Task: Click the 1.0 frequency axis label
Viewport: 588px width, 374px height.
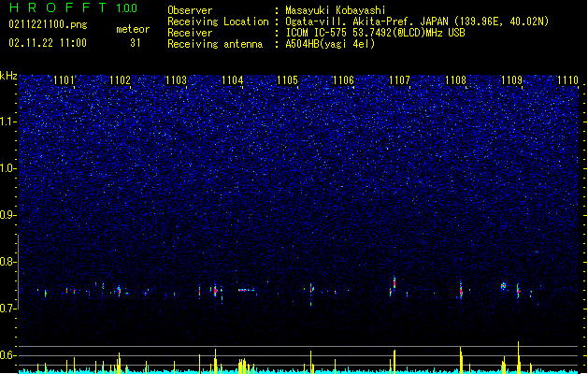Action: point(8,168)
